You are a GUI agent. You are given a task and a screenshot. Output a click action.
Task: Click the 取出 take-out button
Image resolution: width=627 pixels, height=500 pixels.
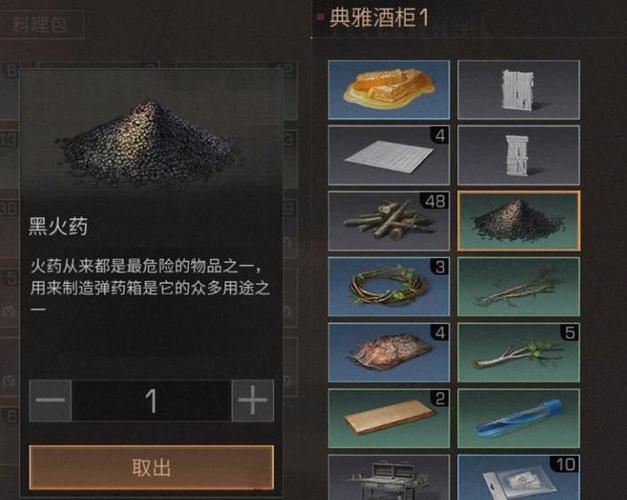tap(152, 467)
